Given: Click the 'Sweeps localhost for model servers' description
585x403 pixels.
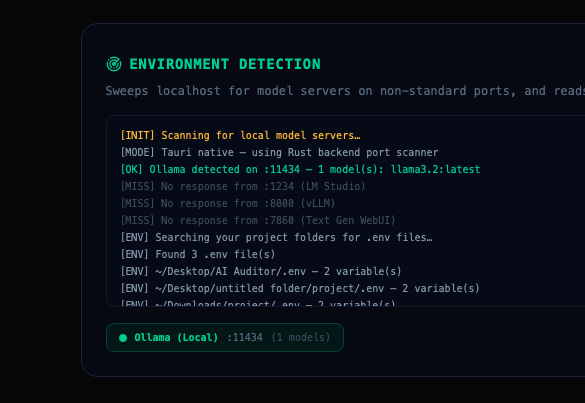Looking at the screenshot, I should pos(345,91).
